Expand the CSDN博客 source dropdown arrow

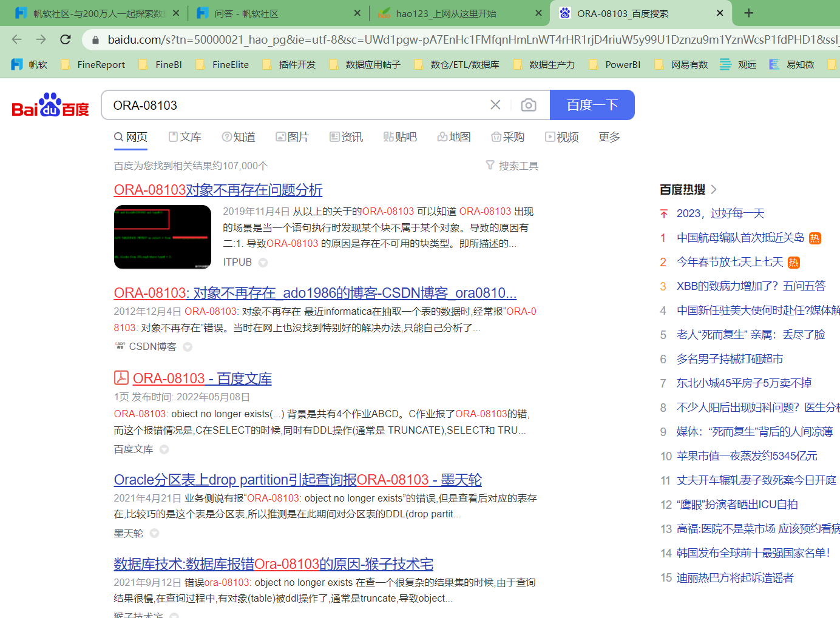coord(188,347)
